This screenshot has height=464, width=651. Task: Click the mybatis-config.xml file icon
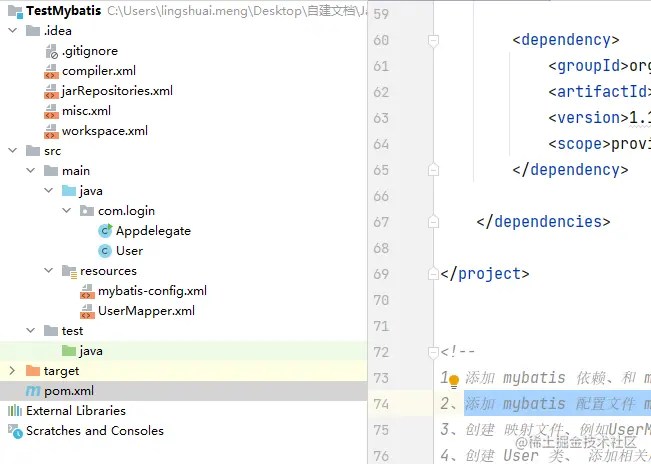click(x=87, y=291)
